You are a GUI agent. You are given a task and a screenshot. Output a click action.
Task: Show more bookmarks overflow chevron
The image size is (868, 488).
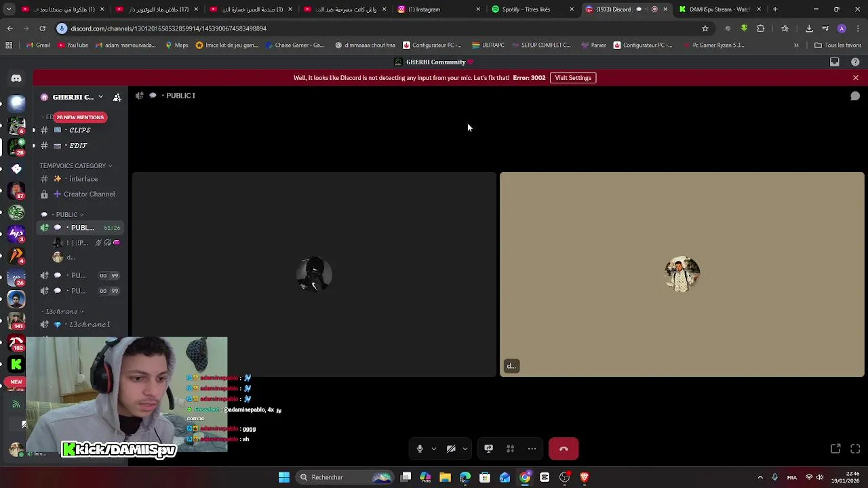click(796, 45)
